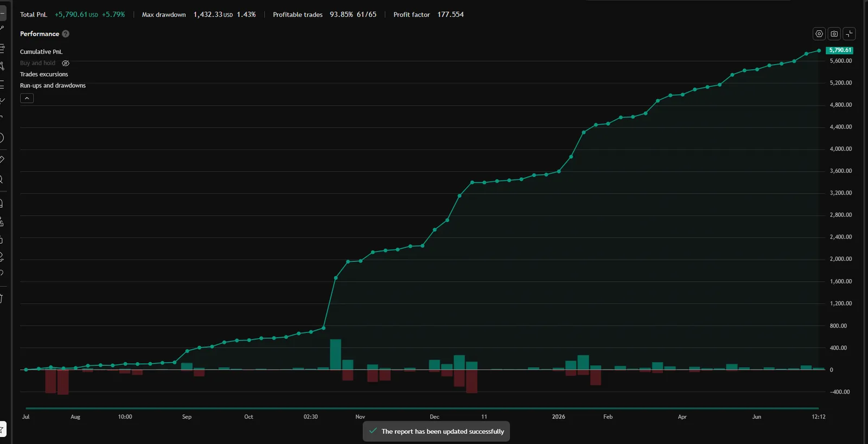Toggle the dimmed Buy and hold label

37,63
